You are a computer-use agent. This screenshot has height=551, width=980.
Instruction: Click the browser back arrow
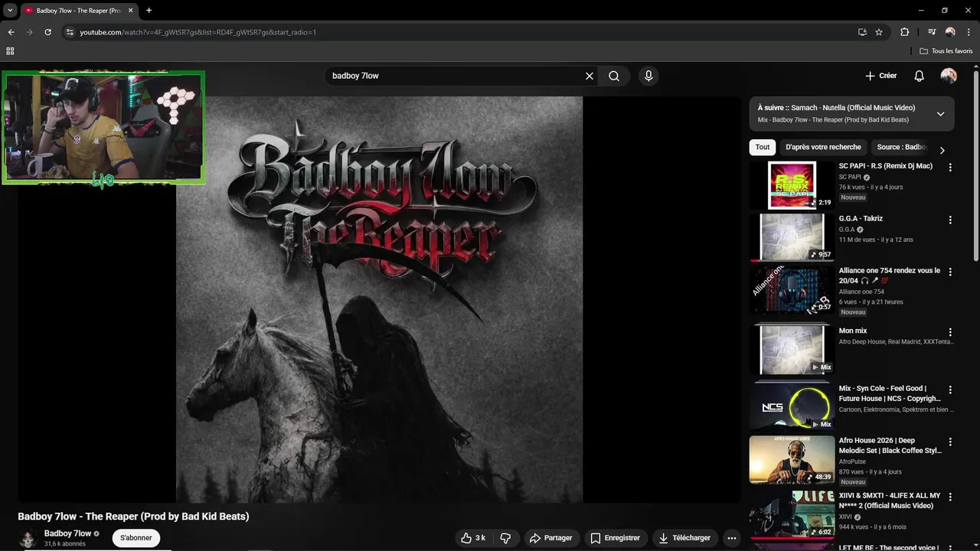[11, 32]
